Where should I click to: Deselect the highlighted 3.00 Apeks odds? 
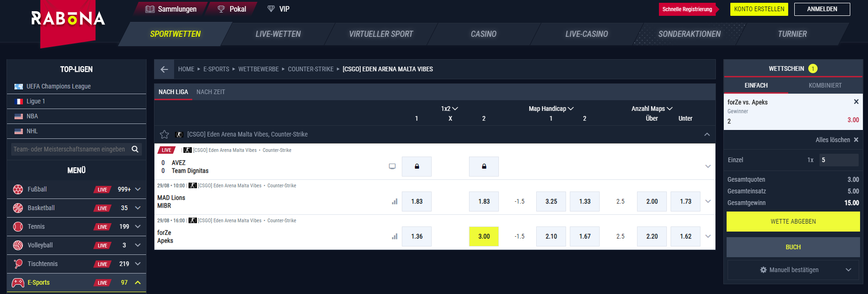pyautogui.click(x=484, y=236)
